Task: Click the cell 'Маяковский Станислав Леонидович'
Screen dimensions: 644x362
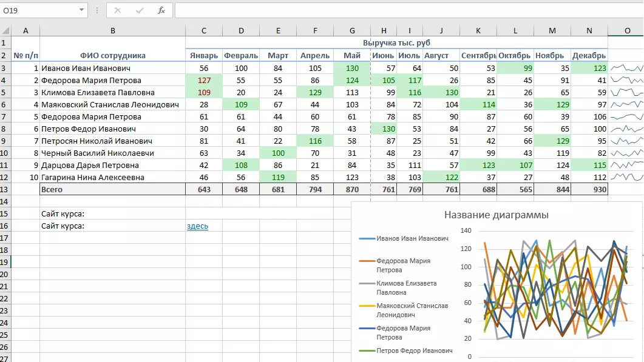Action: (112, 105)
